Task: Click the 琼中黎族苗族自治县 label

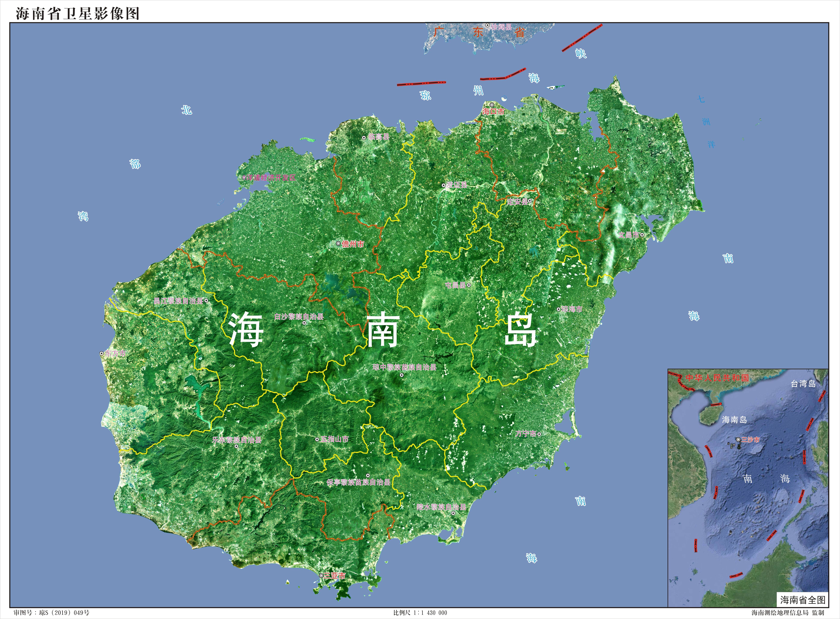Action: tap(405, 367)
